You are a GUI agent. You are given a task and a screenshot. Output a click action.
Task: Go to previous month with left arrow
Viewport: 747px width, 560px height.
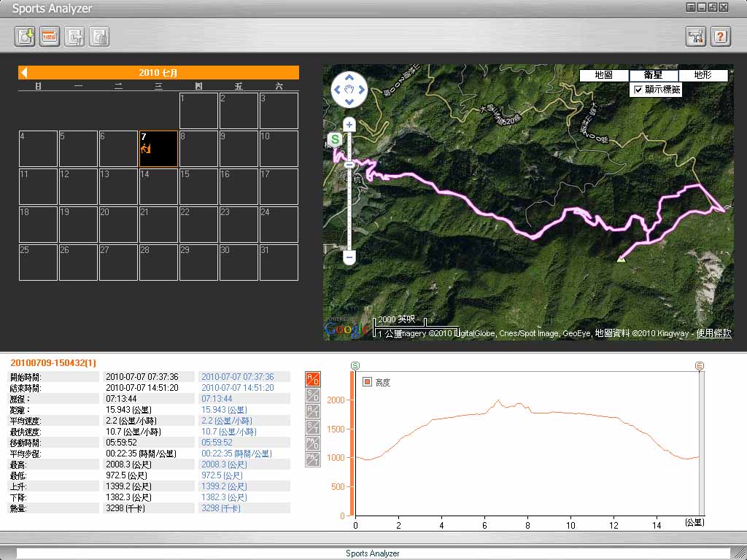tap(24, 73)
